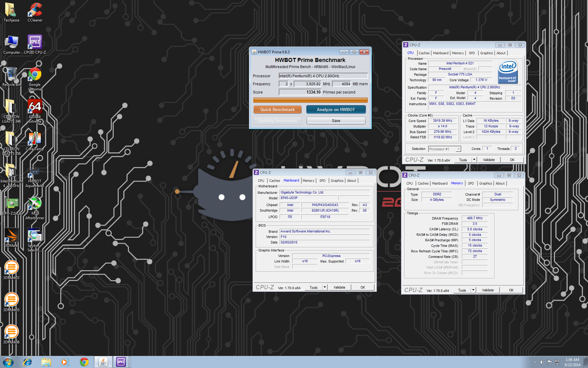Click the Processor name field in HWBOT Prime
Viewport: 588px width, 368px height.
323,76
